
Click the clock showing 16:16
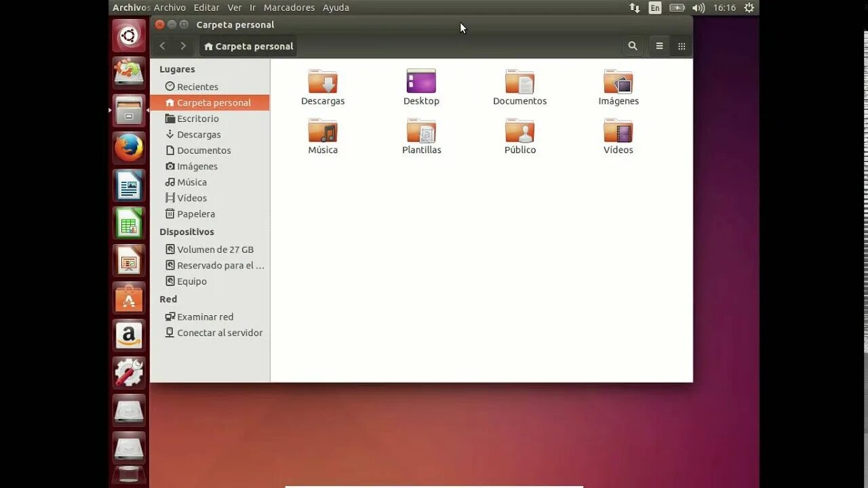[x=724, y=7]
